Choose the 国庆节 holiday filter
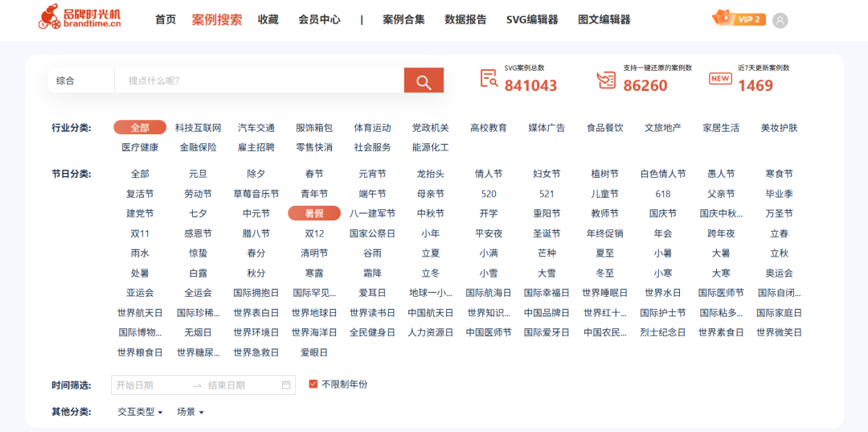This screenshot has width=868, height=432. point(663,213)
